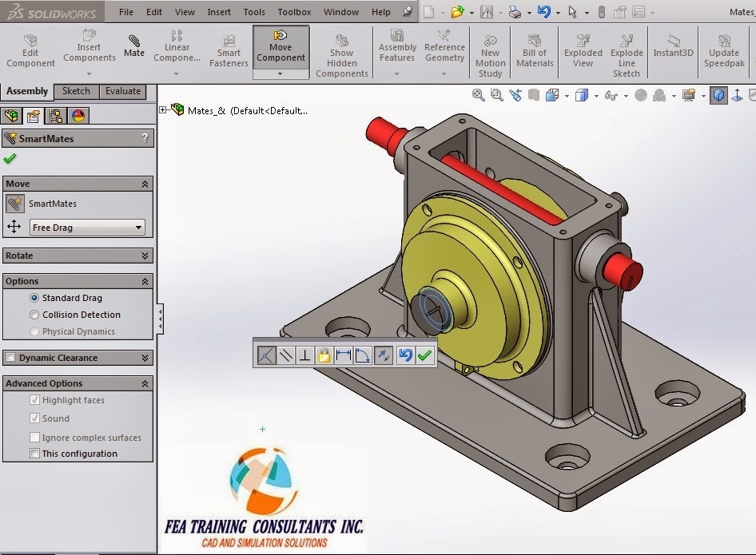Create an Exploded View
Image resolution: width=756 pixels, height=555 pixels.
(x=583, y=51)
